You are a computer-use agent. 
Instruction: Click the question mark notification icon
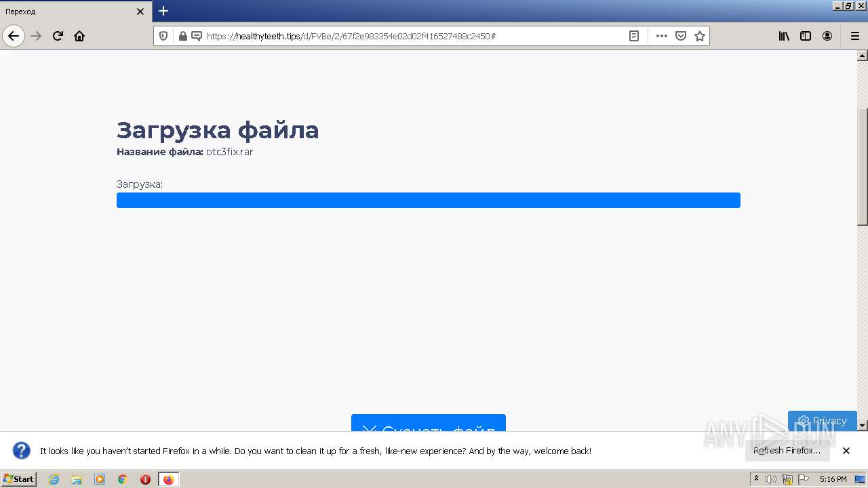[22, 451]
